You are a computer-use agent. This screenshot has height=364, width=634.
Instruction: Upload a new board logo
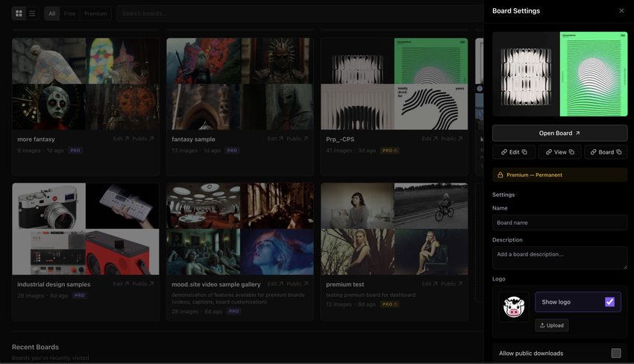pos(551,325)
